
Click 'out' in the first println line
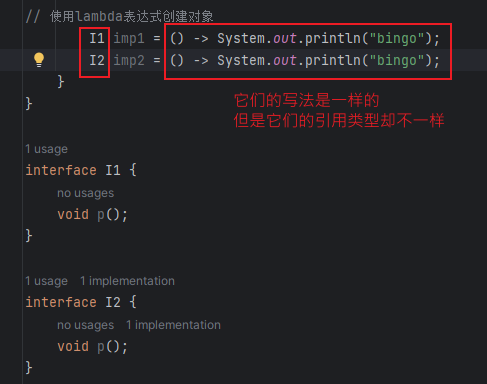(285, 38)
